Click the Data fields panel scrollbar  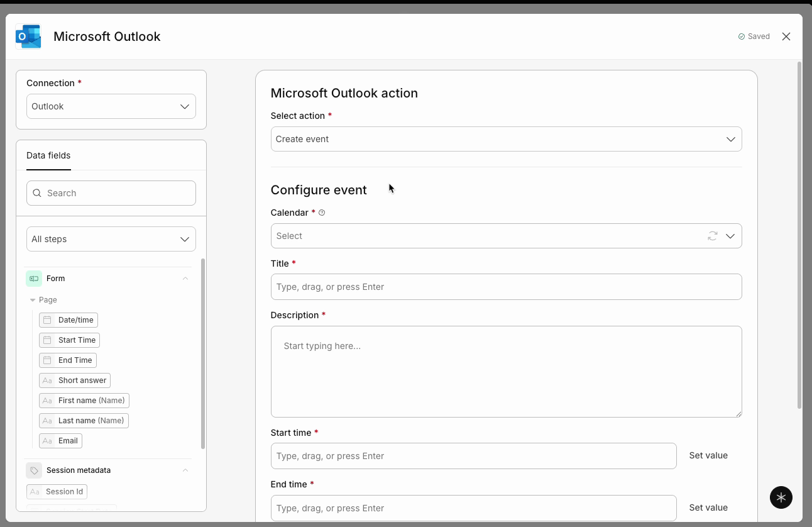pyautogui.click(x=203, y=353)
